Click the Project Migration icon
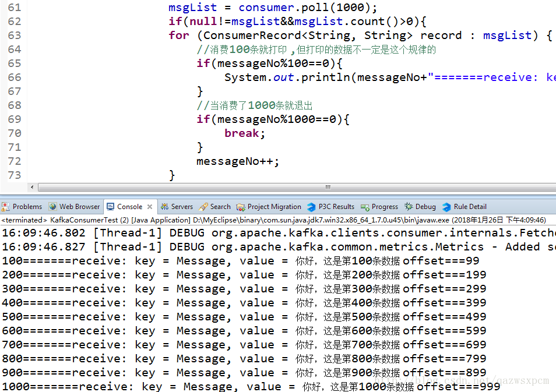 click(241, 207)
